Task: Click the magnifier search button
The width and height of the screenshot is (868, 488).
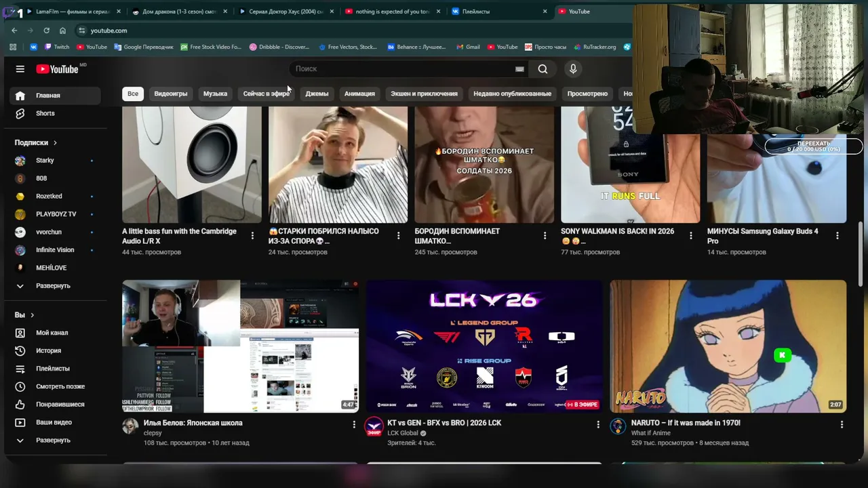Action: tap(542, 68)
